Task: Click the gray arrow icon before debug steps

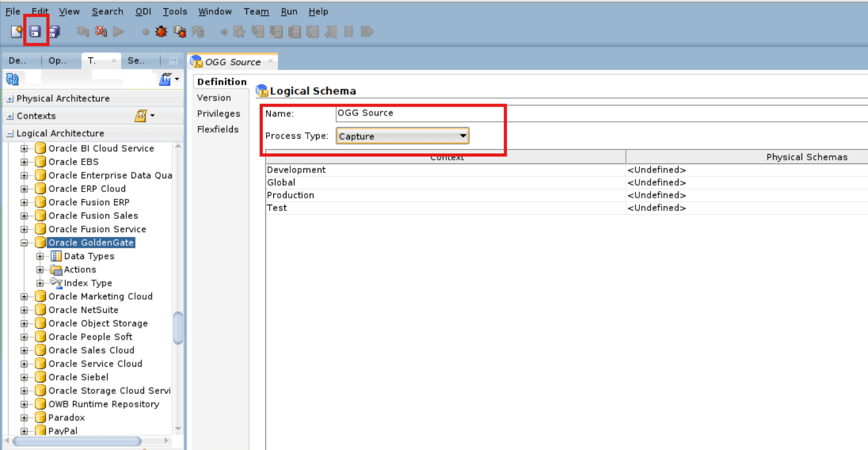Action: tap(224, 32)
